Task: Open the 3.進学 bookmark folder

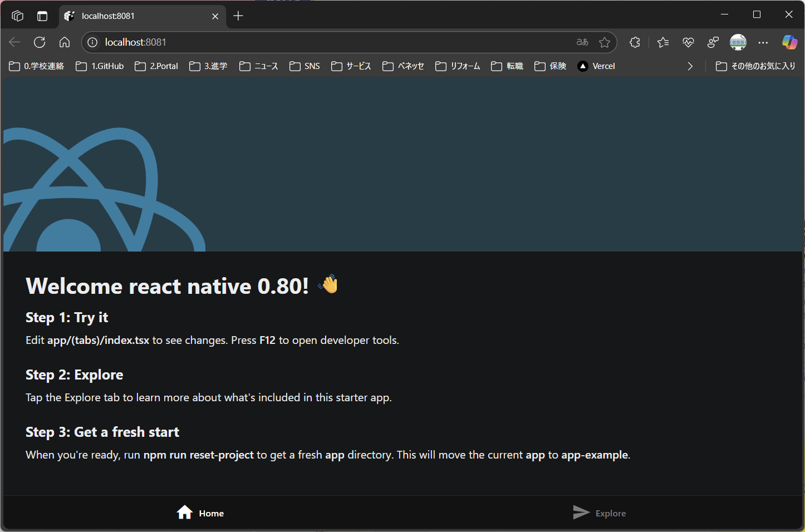Action: [x=208, y=66]
